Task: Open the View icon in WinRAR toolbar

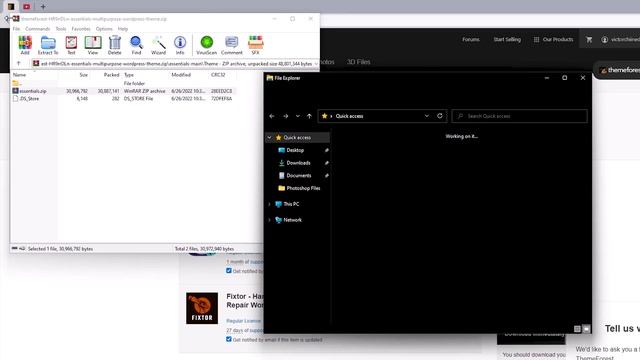Action: coord(93,45)
